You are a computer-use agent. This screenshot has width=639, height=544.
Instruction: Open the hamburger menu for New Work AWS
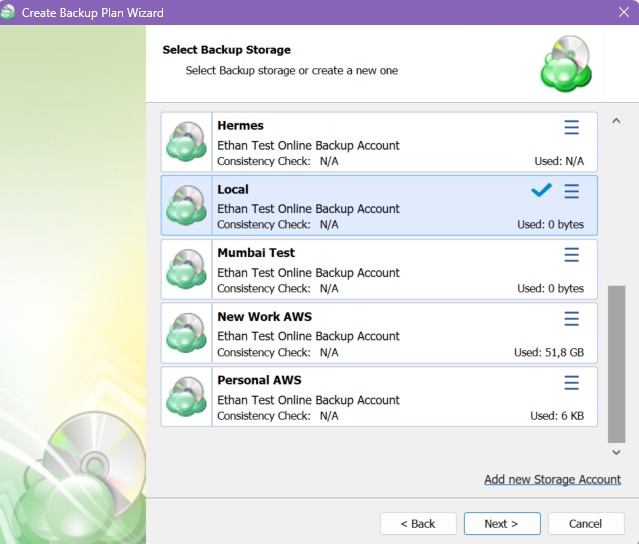572,319
